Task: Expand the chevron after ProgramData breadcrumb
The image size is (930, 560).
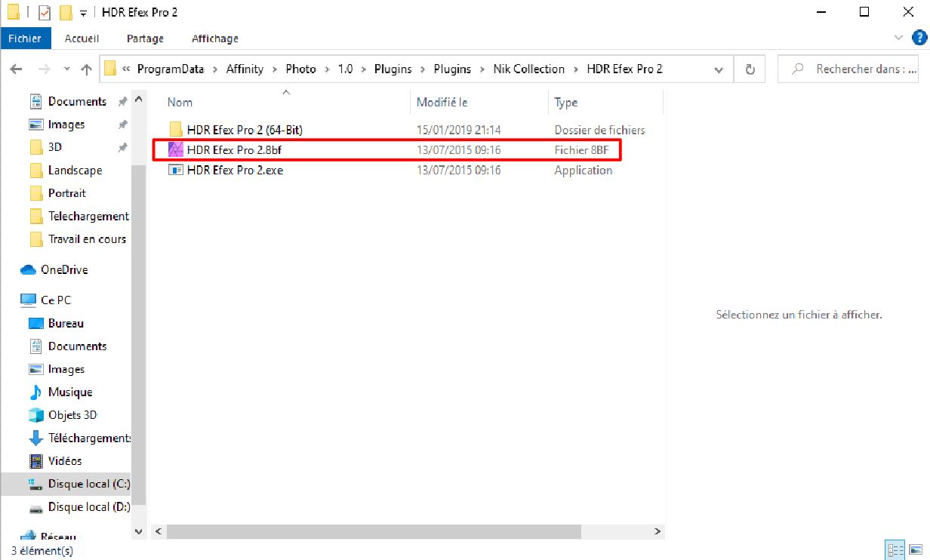Action: [x=216, y=69]
